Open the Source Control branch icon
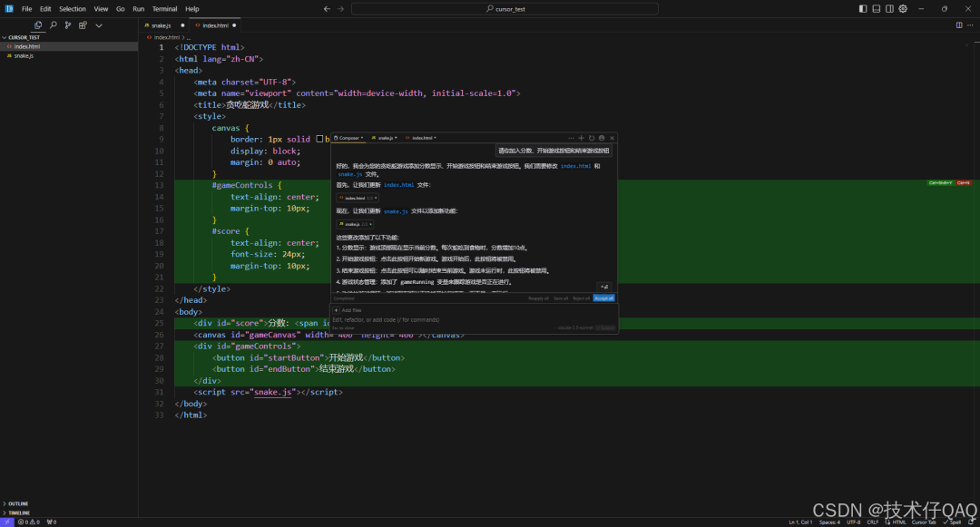The width and height of the screenshot is (980, 527). [68, 25]
